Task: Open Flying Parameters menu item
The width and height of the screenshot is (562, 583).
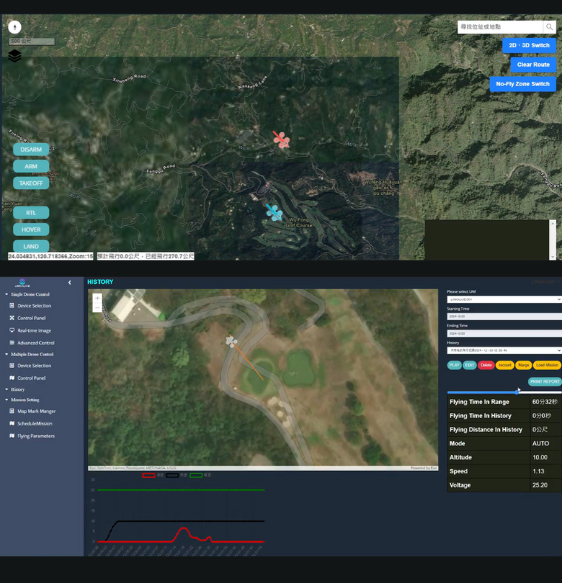Action: point(36,436)
